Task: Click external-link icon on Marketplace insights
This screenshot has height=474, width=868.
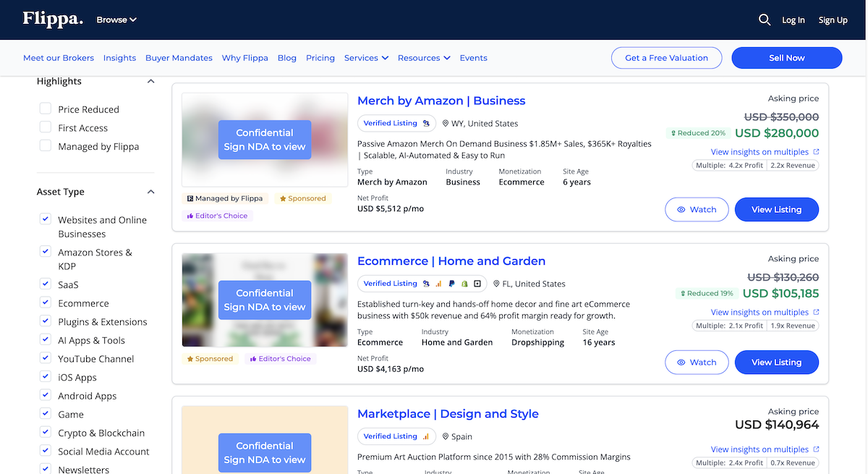Action: [x=817, y=449]
